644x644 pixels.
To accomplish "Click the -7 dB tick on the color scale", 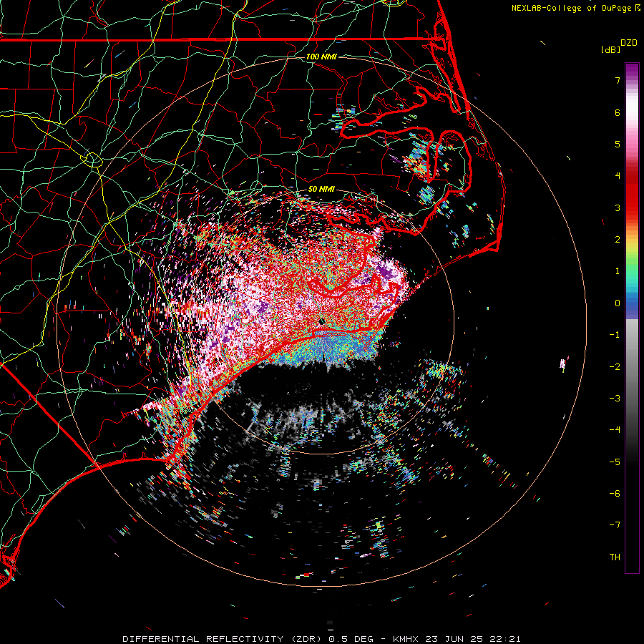I will coord(615,525).
